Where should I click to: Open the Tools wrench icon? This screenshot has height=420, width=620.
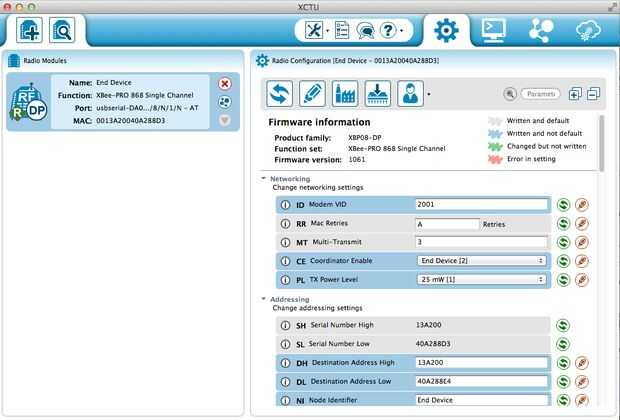[314, 30]
